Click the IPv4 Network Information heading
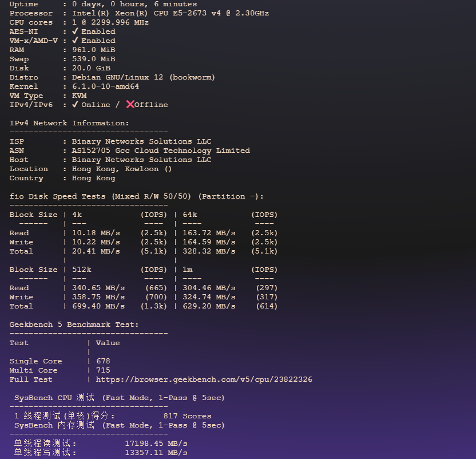This screenshot has height=459, width=476. coord(69,123)
